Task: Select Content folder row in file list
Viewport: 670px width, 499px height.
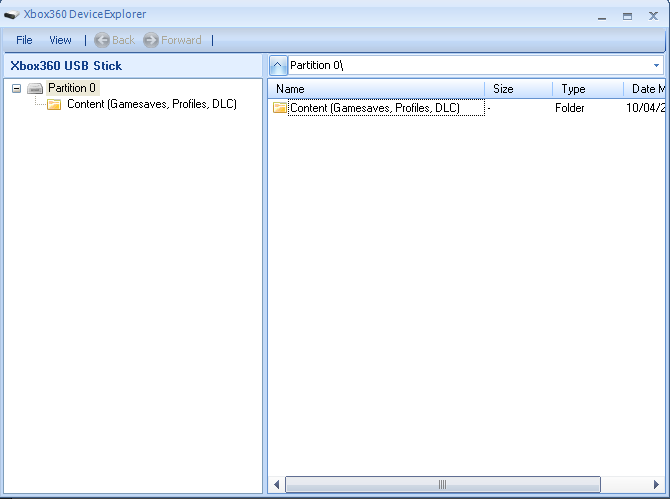Action: [467, 108]
